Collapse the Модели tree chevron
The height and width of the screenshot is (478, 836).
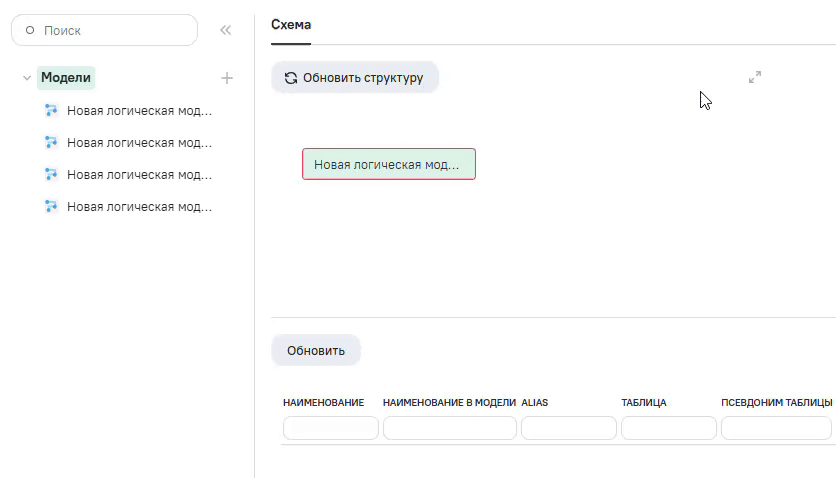pos(27,78)
